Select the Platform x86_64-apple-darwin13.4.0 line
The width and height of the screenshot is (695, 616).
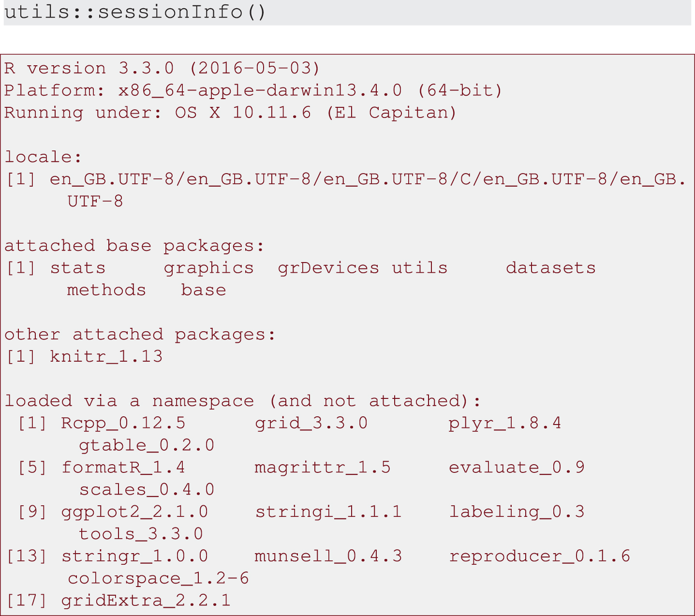coord(253,90)
